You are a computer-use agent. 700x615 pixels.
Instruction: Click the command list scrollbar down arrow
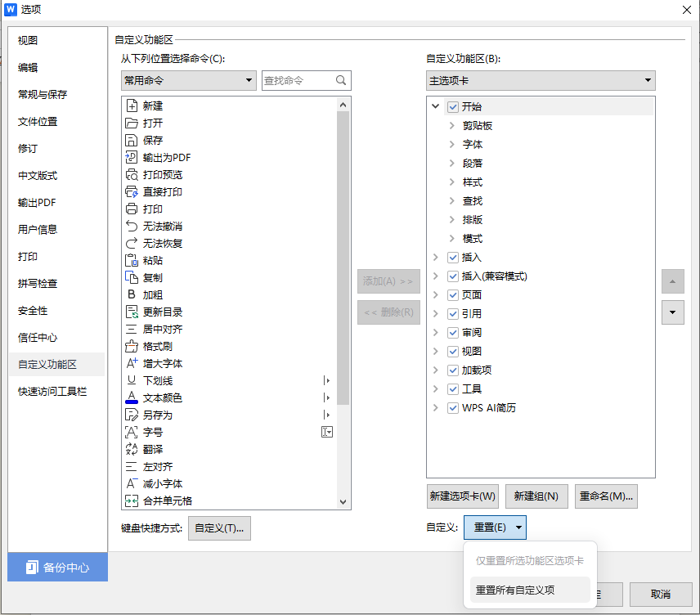click(x=343, y=502)
